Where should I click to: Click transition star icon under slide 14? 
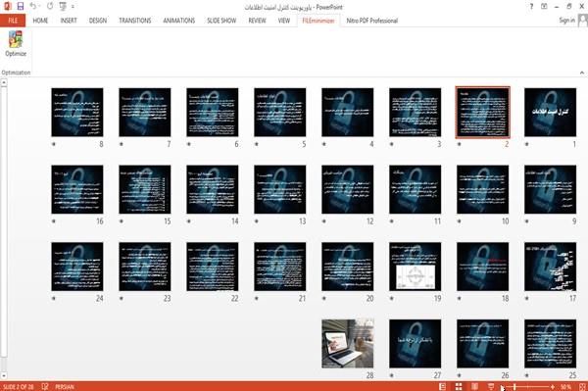(x=189, y=221)
